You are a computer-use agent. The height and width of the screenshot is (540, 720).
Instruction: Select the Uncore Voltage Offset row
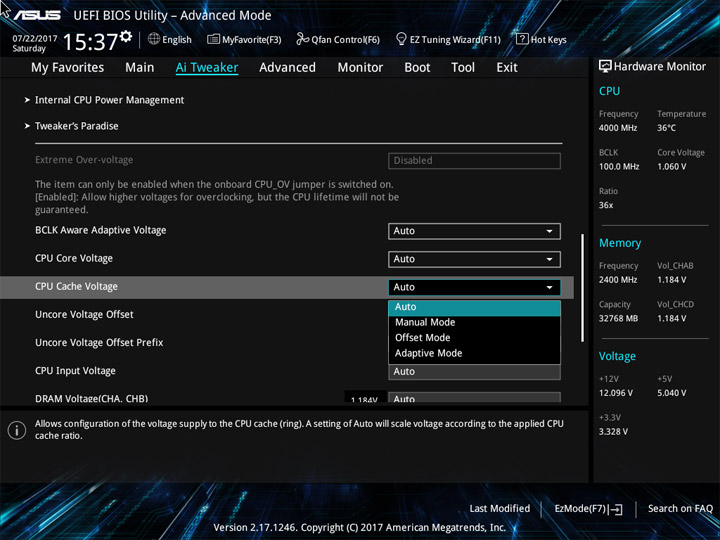pyautogui.click(x=84, y=315)
